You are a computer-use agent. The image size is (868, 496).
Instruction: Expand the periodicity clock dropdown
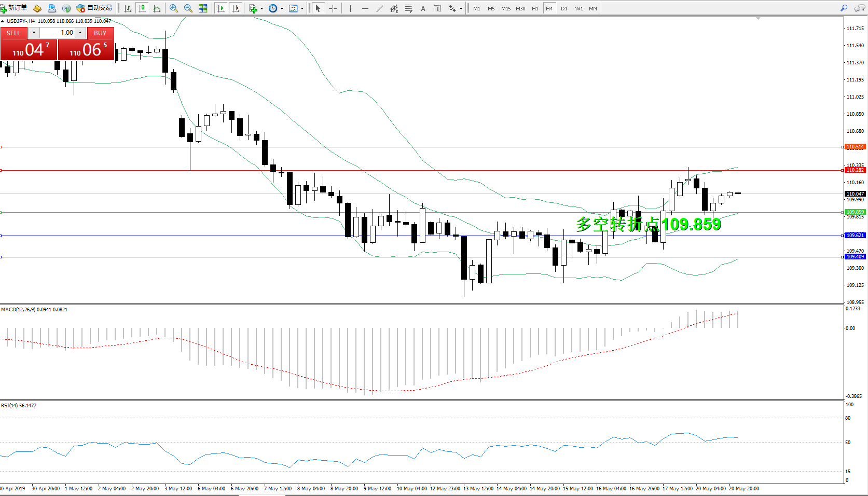[x=282, y=8]
